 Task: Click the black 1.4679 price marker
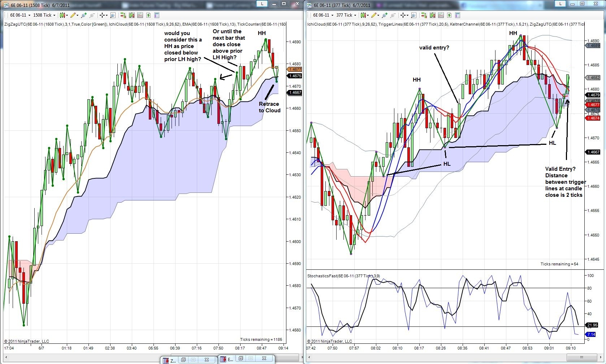[593, 95]
